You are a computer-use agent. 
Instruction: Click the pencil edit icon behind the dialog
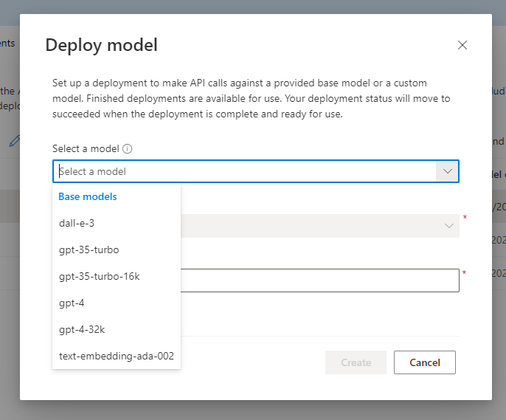coord(15,141)
